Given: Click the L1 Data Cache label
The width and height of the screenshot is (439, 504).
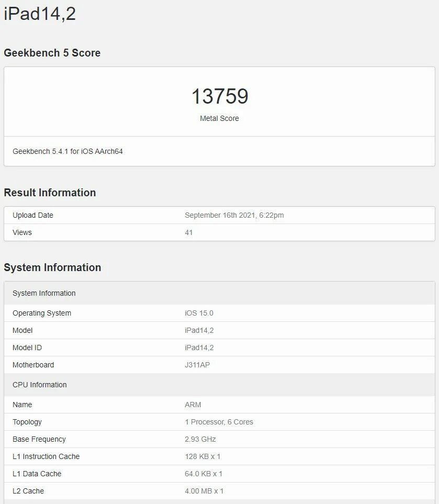Looking at the screenshot, I should pos(37,474).
